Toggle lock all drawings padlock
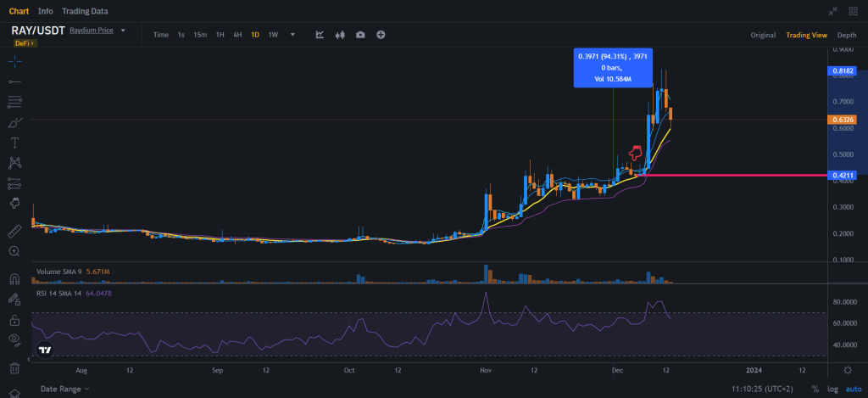The width and height of the screenshot is (868, 398). [14, 320]
